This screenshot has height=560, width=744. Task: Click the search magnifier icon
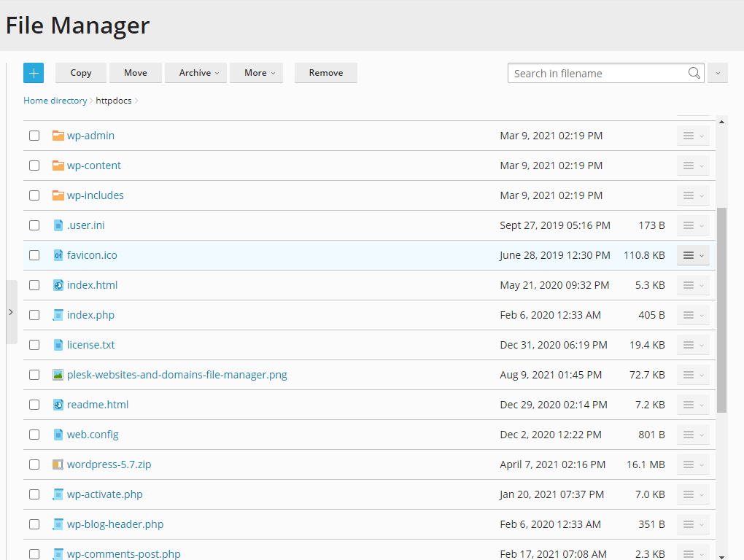coord(694,73)
